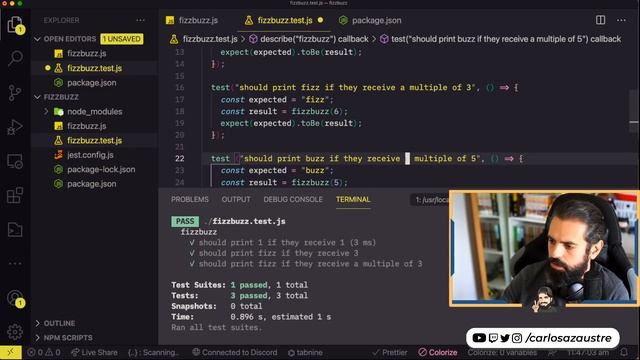
Task: Show additional views ellipsis in activity bar
Action: [15, 264]
